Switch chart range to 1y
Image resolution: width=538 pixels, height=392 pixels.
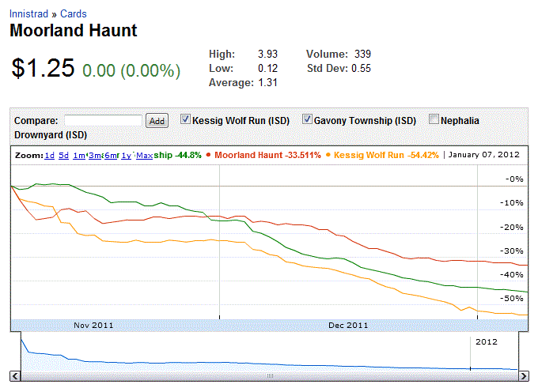point(127,156)
